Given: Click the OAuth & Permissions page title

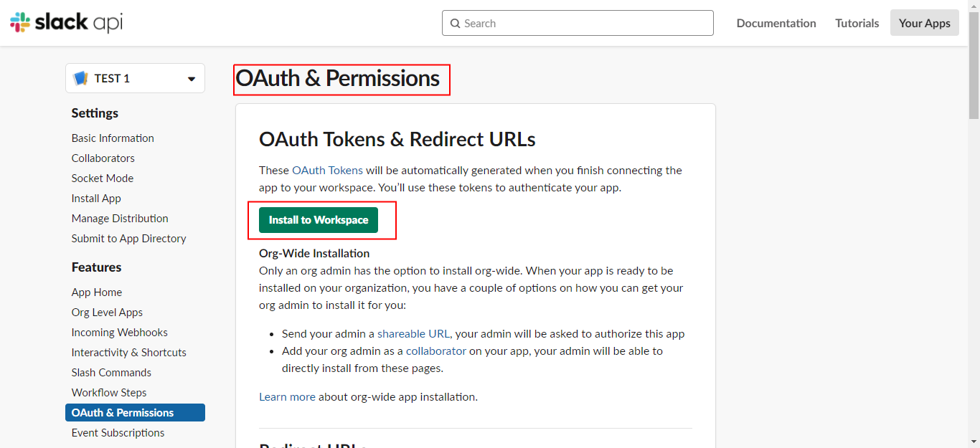Looking at the screenshot, I should (x=338, y=78).
